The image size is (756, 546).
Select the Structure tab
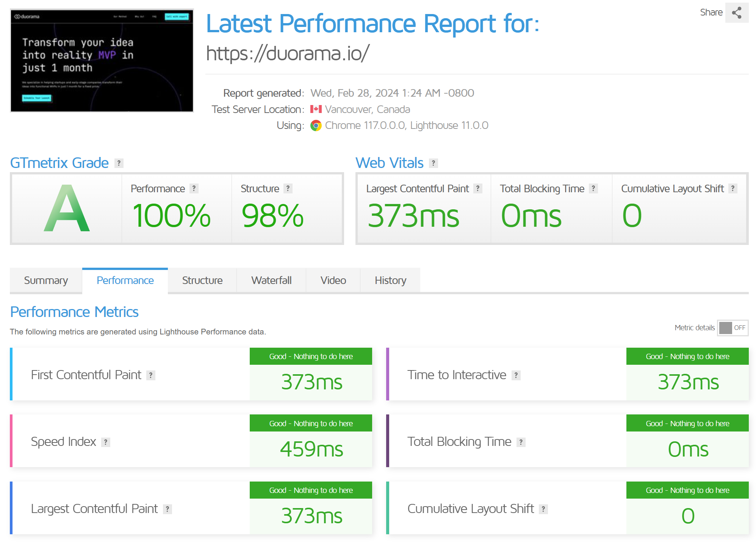pos(202,281)
